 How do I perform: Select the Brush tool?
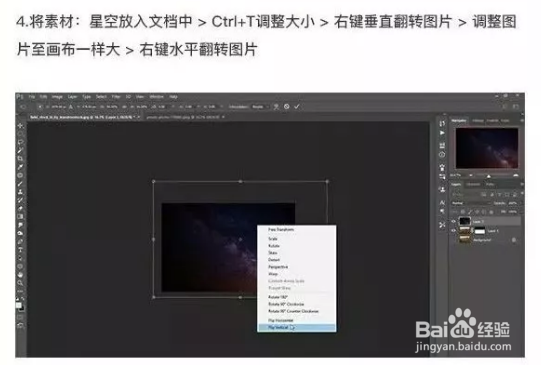[x=20, y=184]
